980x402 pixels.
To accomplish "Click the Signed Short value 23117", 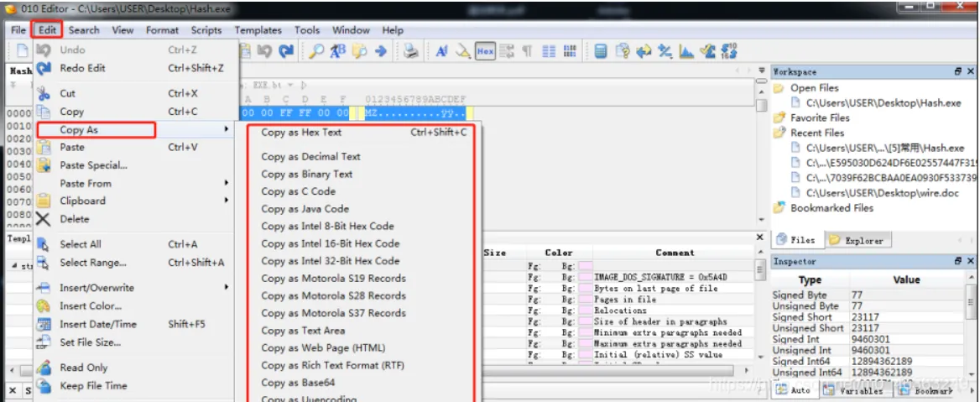I will (x=865, y=317).
